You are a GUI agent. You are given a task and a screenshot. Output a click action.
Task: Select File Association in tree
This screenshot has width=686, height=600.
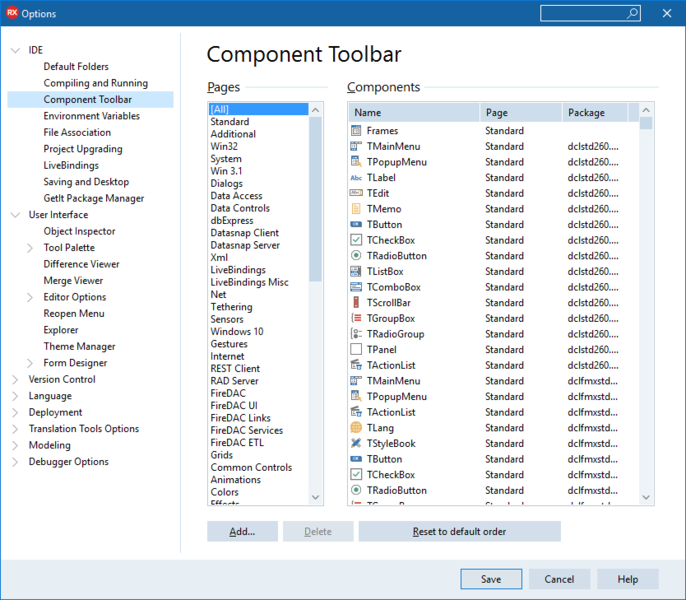77,132
